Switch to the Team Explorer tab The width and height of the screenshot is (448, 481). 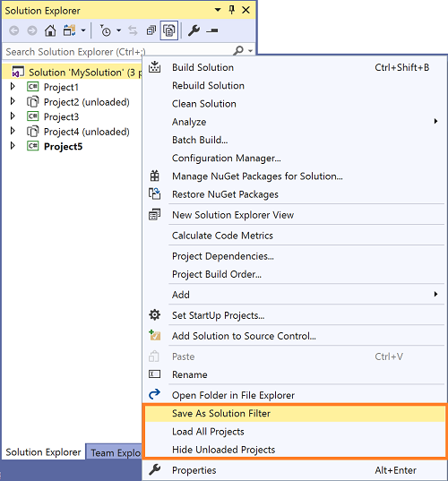[115, 452]
